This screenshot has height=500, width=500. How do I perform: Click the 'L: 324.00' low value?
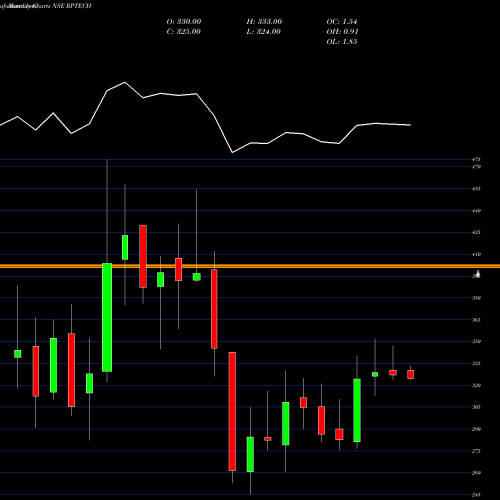(263, 32)
